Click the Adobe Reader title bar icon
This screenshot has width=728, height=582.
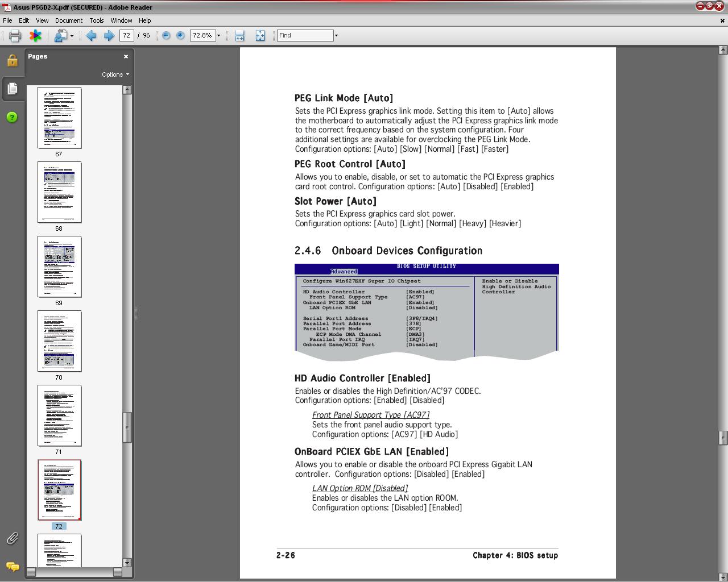[x=6, y=7]
